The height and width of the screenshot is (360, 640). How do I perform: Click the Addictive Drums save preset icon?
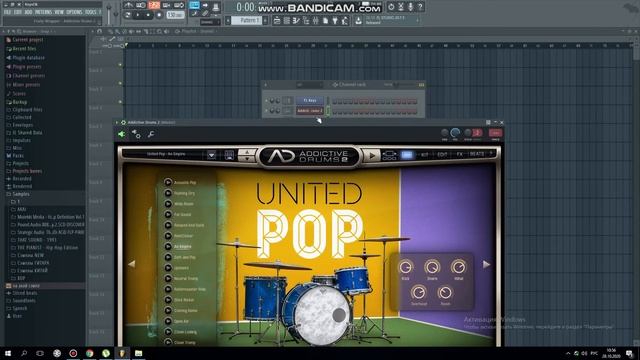229,155
